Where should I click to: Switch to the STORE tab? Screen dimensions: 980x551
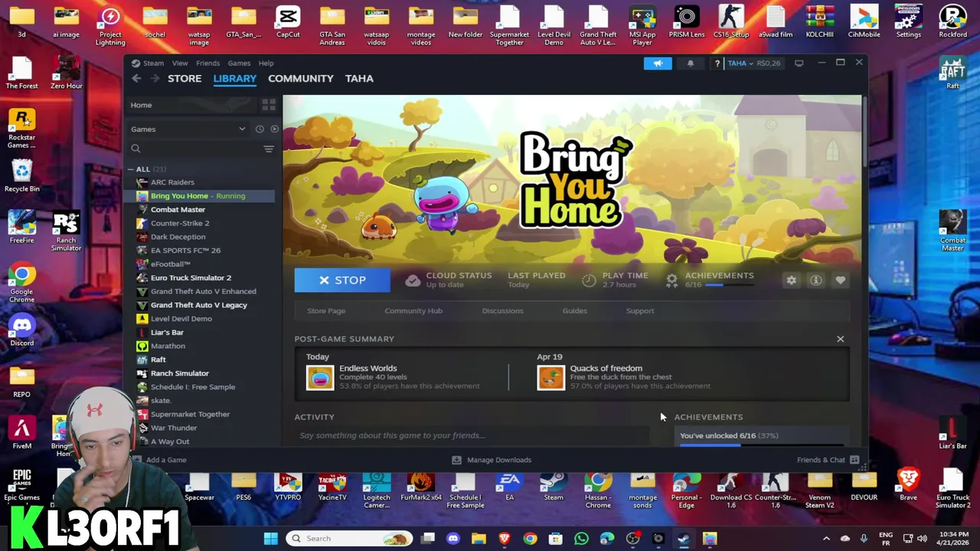[185, 78]
